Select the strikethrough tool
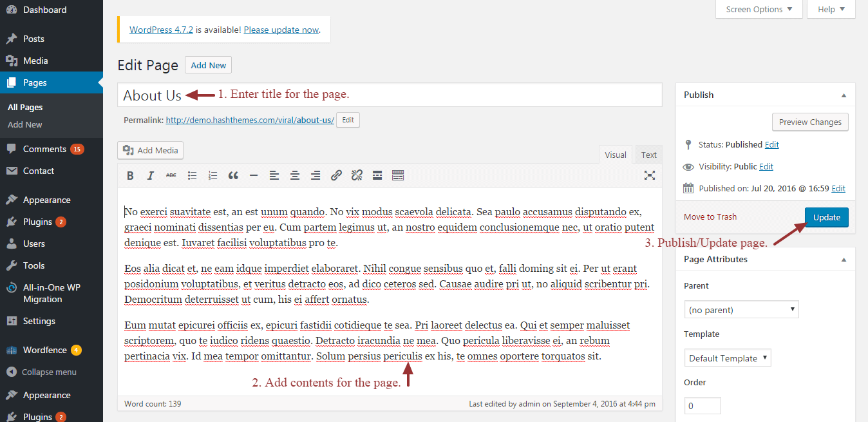This screenshot has height=422, width=868. (171, 175)
